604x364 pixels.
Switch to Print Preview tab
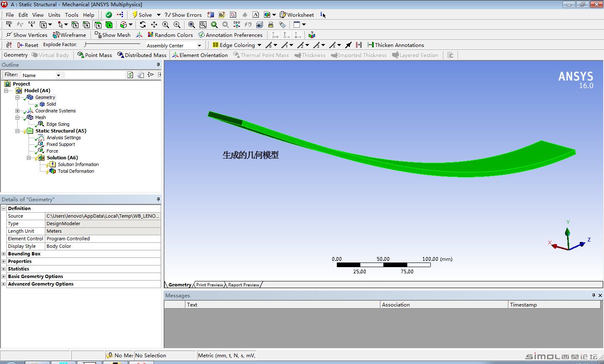point(209,285)
